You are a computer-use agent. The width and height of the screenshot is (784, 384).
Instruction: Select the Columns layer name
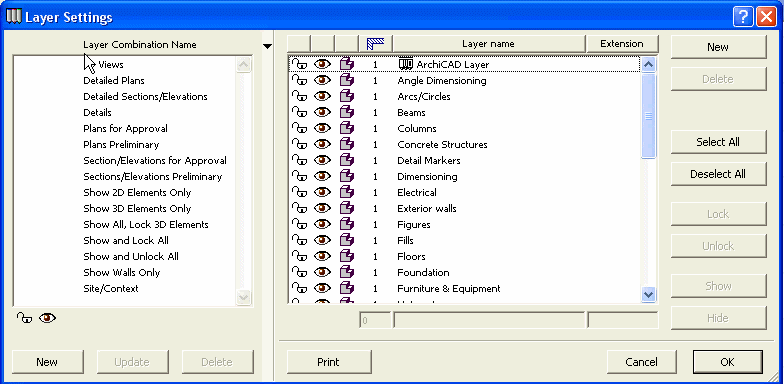click(417, 128)
